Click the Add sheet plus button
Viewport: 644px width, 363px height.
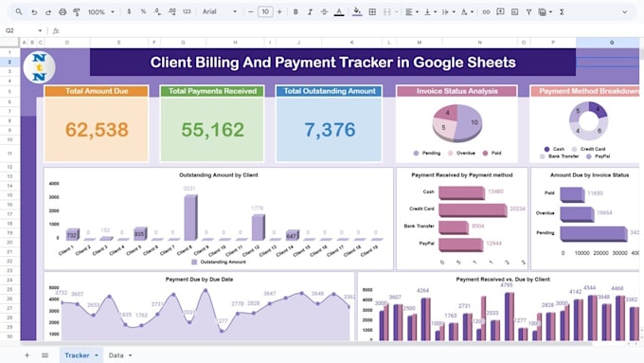tap(27, 355)
